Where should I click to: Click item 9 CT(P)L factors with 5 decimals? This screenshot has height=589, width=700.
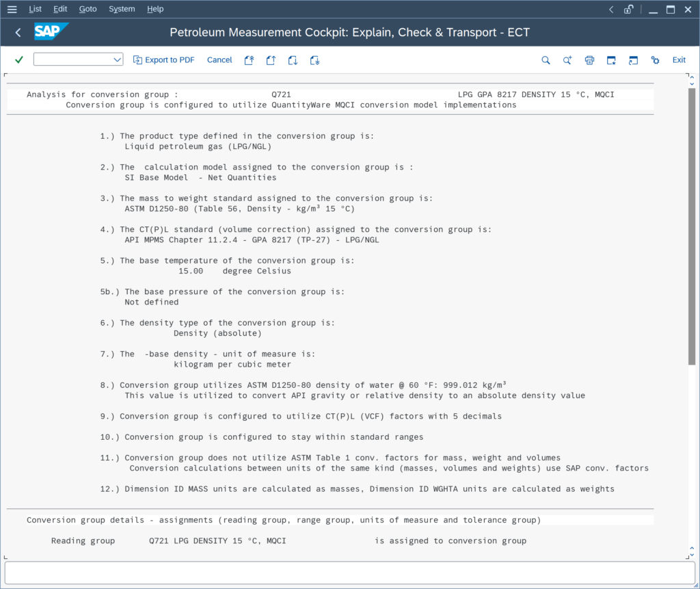click(x=301, y=416)
